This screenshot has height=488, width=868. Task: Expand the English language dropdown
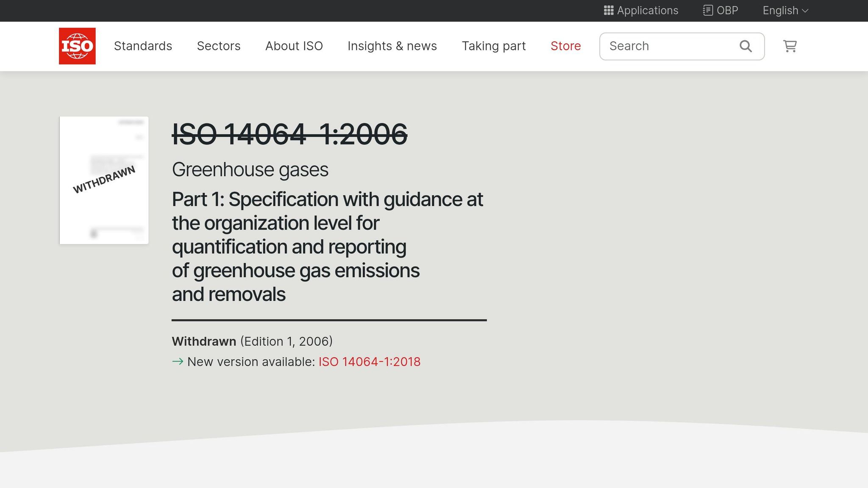[785, 11]
